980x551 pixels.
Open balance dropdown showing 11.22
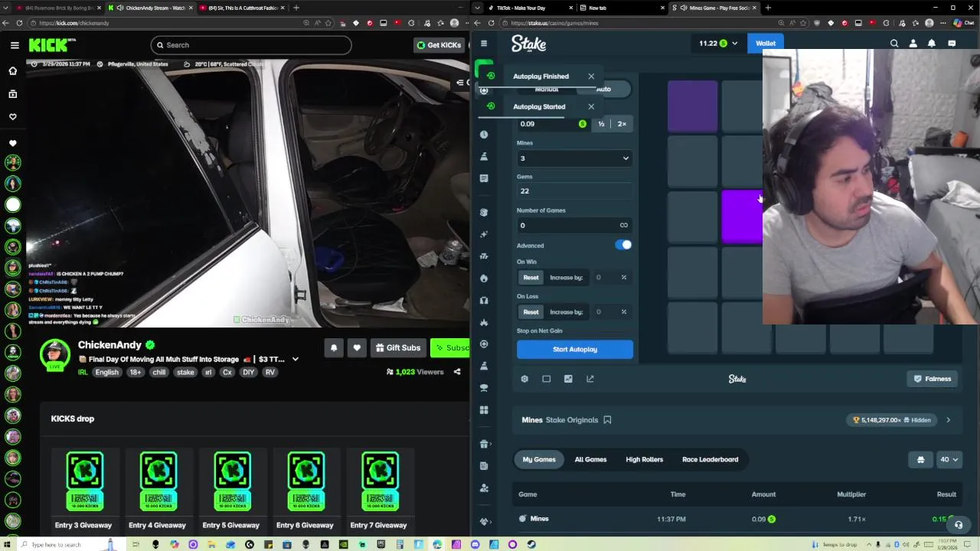pos(717,44)
